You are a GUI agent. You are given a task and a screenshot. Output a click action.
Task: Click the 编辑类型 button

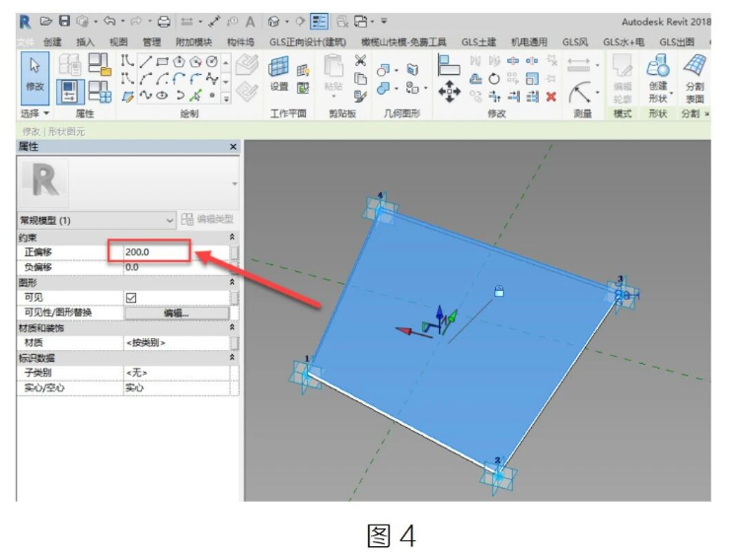(207, 219)
